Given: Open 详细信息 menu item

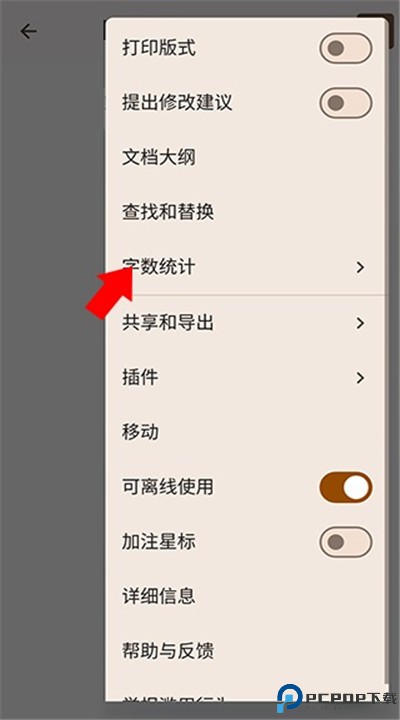Looking at the screenshot, I should tap(246, 596).
